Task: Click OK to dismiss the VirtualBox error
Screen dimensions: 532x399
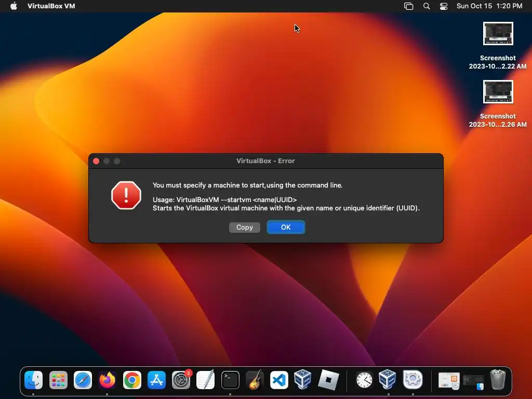Action: pyautogui.click(x=286, y=228)
